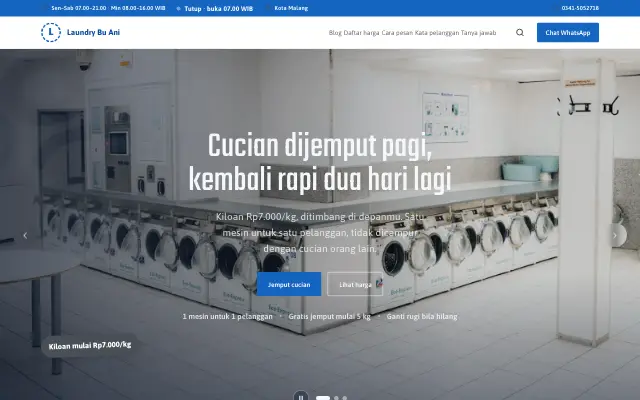Go to previous hero slide arrow

(x=25, y=236)
